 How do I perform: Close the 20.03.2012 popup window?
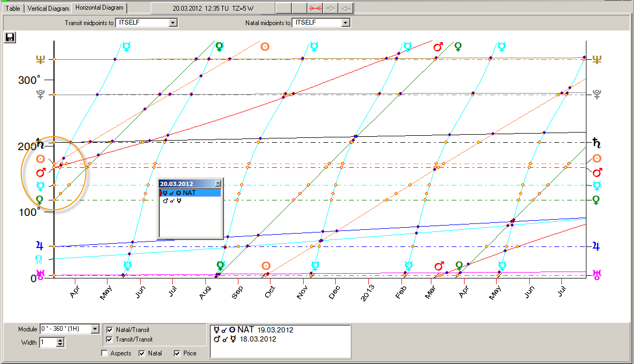pos(218,183)
